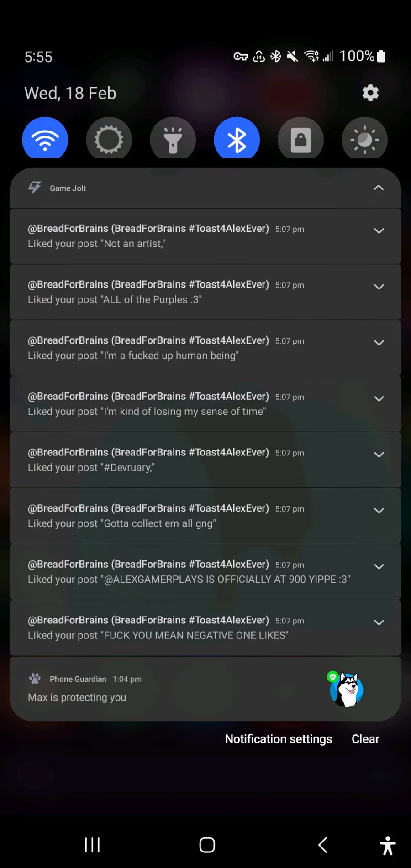Collapse the Game Jolt notification group
Image resolution: width=411 pixels, height=868 pixels.
point(379,188)
